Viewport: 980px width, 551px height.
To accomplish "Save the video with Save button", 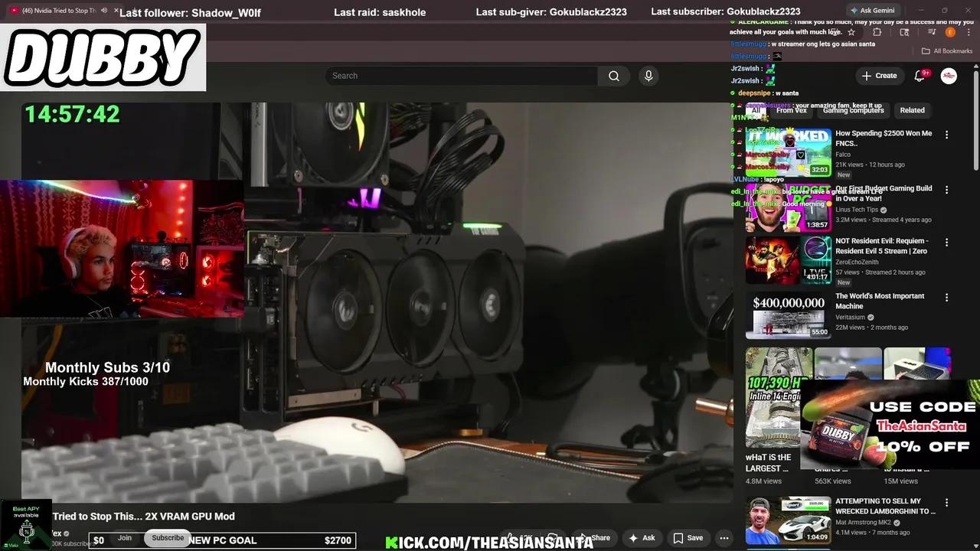I will click(x=688, y=538).
